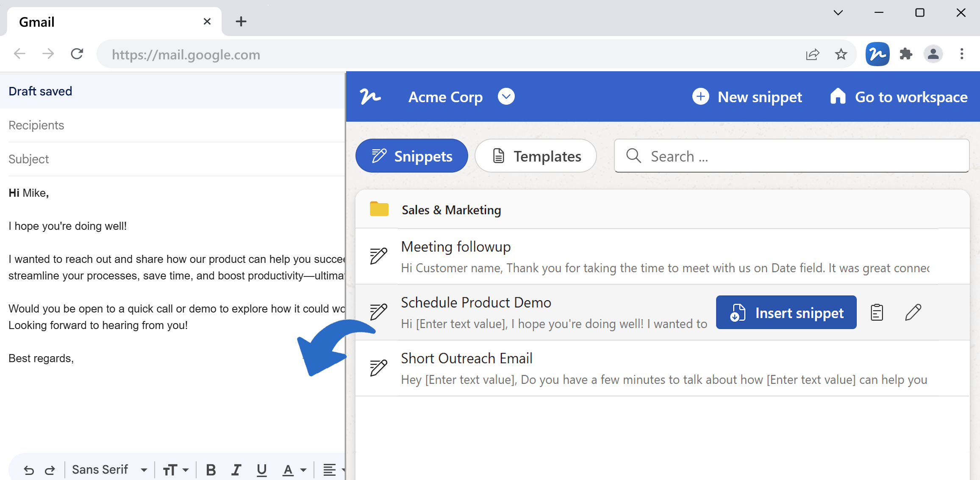Click the Schedule Product Demo snippet icon
Viewport: 980px width, 480px height.
(378, 312)
